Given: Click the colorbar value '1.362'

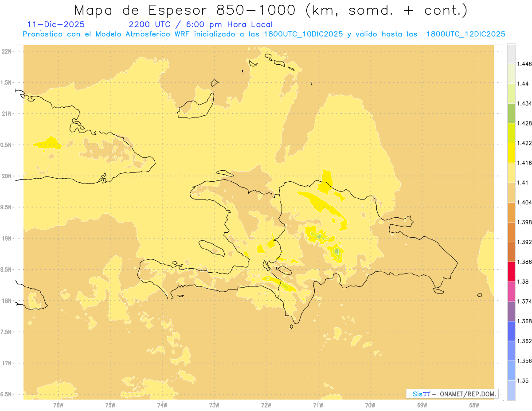Looking at the screenshot, I should tap(525, 341).
